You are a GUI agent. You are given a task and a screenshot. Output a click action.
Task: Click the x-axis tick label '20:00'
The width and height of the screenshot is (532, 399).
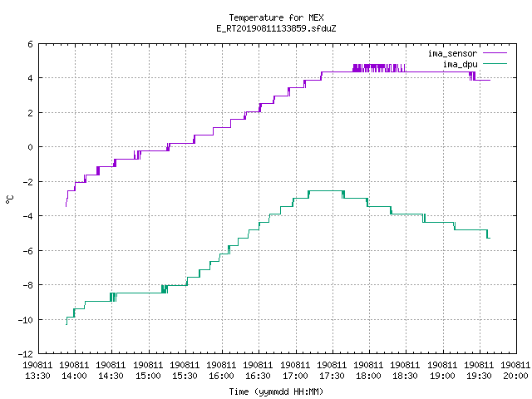tap(515, 376)
